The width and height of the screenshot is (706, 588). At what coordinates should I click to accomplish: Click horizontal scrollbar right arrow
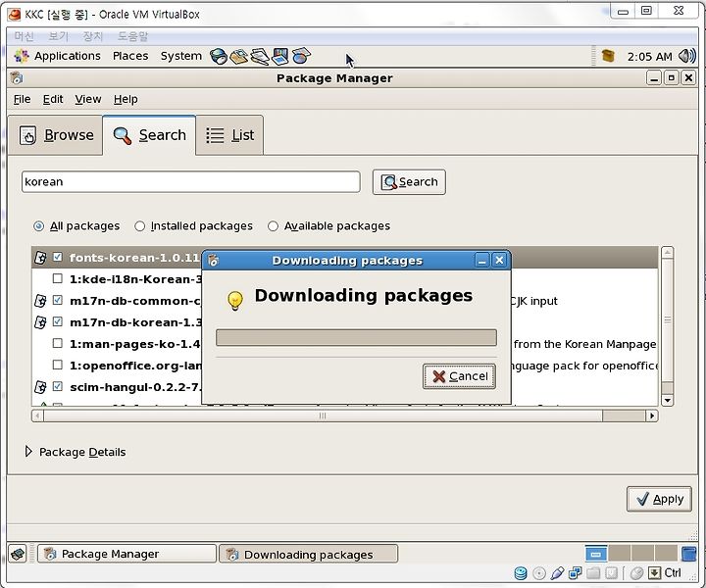pyautogui.click(x=652, y=416)
